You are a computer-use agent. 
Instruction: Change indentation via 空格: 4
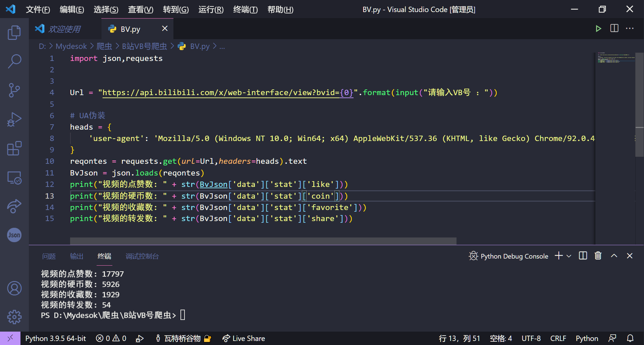click(x=501, y=339)
